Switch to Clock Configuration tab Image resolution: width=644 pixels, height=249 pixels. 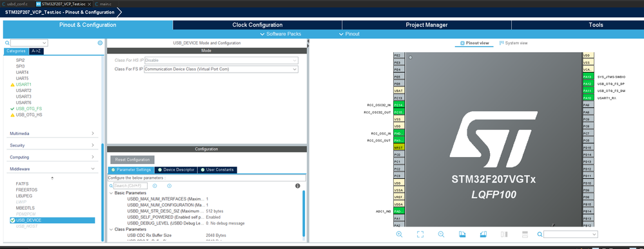point(257,25)
